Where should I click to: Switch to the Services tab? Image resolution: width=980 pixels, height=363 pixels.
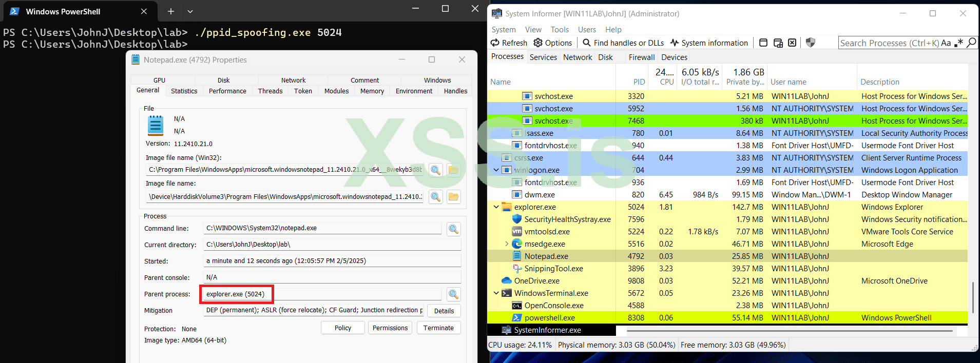point(543,57)
